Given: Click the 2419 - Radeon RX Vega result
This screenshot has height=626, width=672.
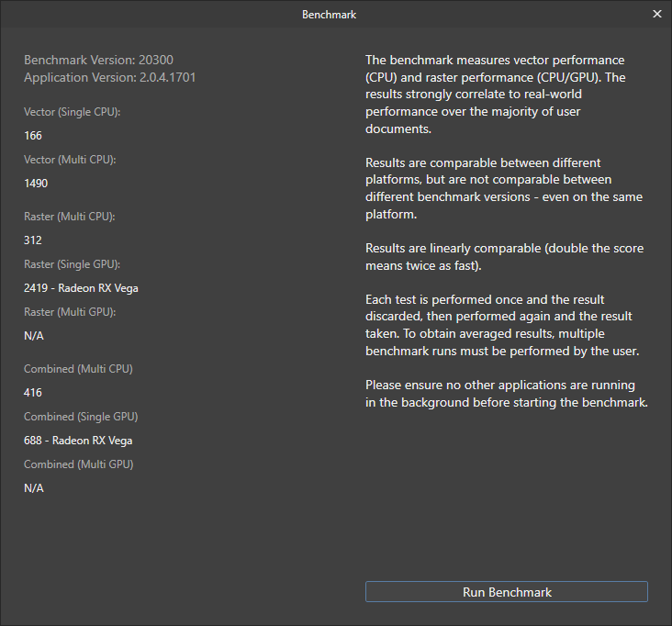Looking at the screenshot, I should coord(81,288).
